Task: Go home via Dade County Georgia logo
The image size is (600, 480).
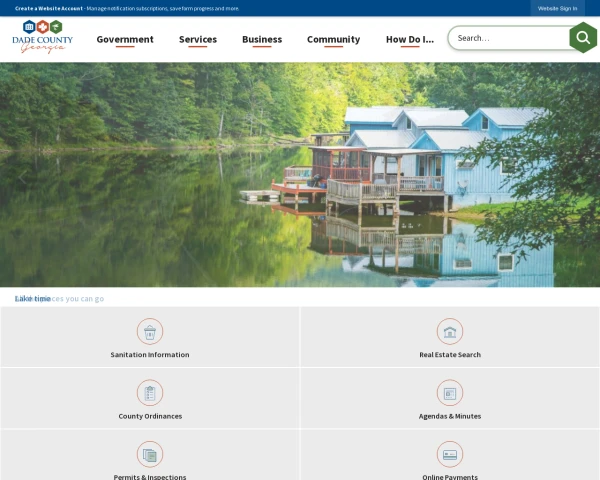Action: 42,37
